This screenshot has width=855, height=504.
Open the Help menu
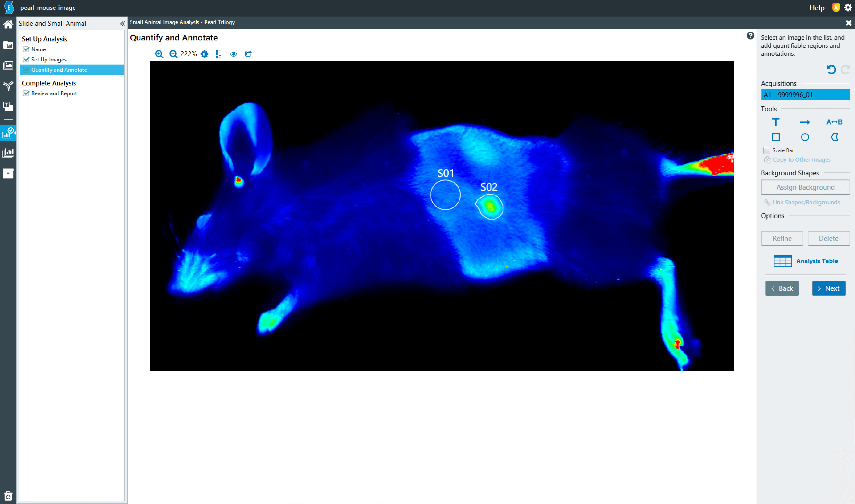tap(817, 8)
